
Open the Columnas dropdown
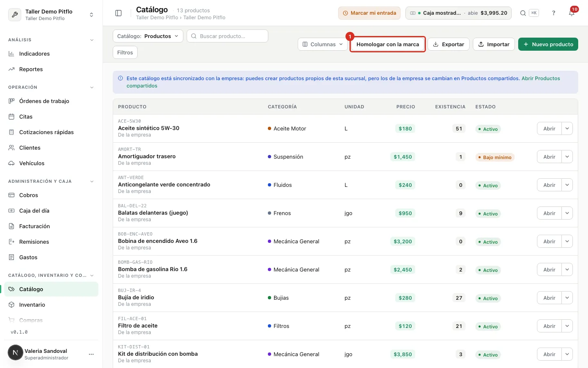(x=323, y=44)
